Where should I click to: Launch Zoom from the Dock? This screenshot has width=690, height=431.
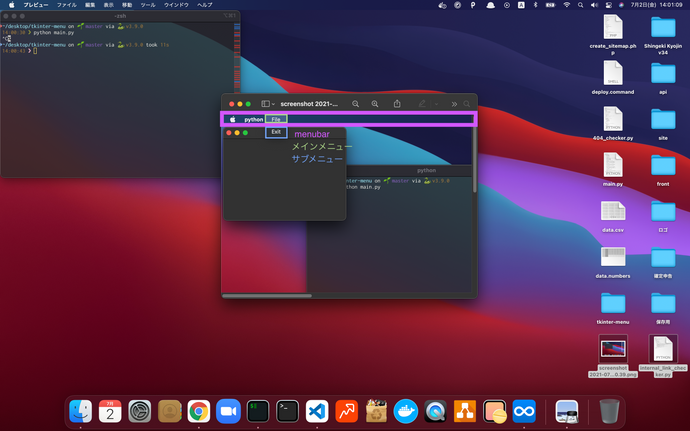point(228,411)
